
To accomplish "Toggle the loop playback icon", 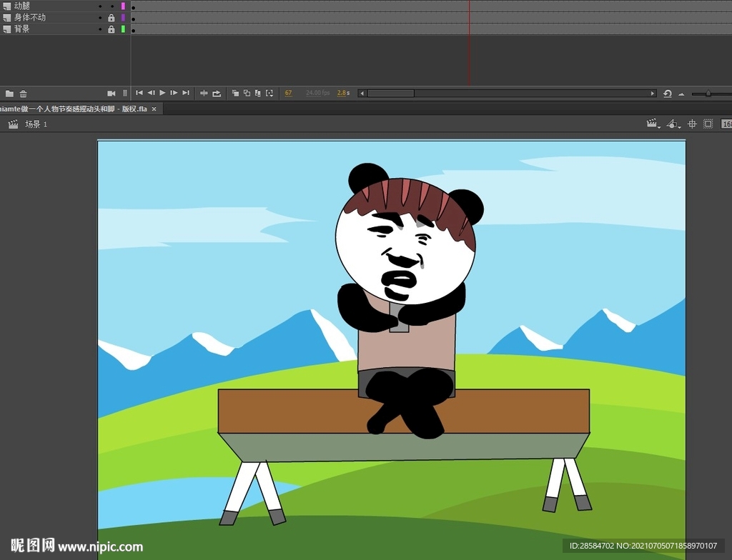I will [x=217, y=94].
